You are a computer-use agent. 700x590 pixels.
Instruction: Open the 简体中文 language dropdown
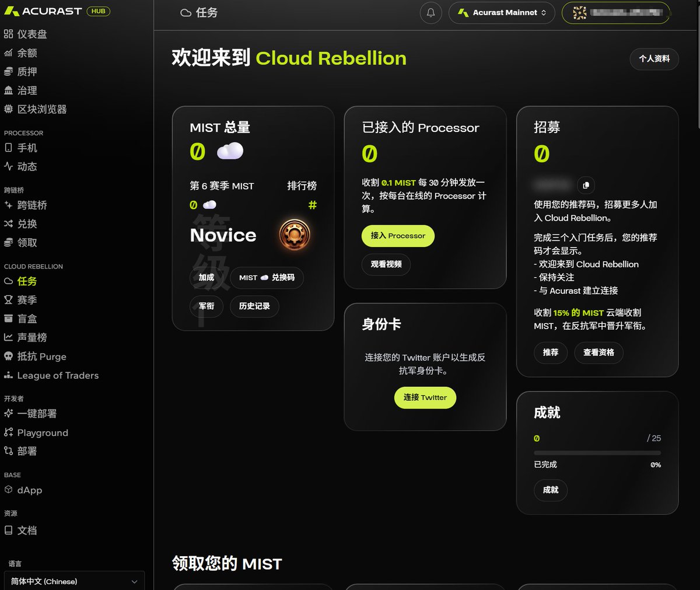point(74,581)
